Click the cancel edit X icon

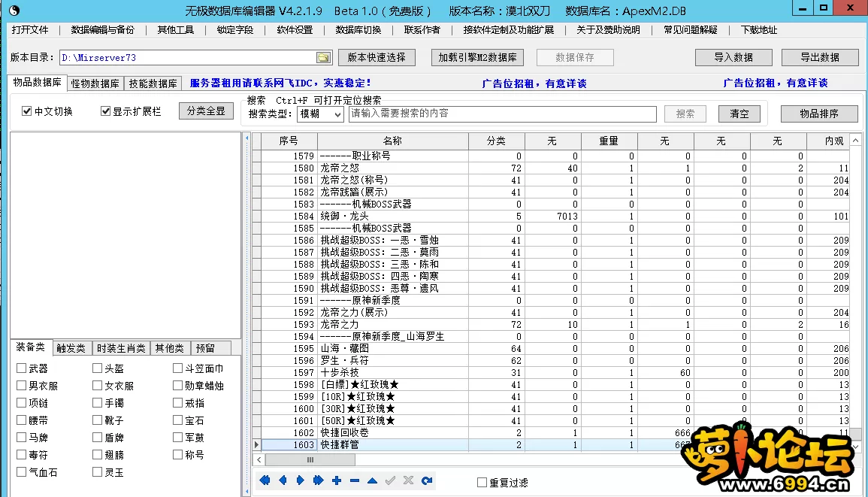tap(409, 480)
